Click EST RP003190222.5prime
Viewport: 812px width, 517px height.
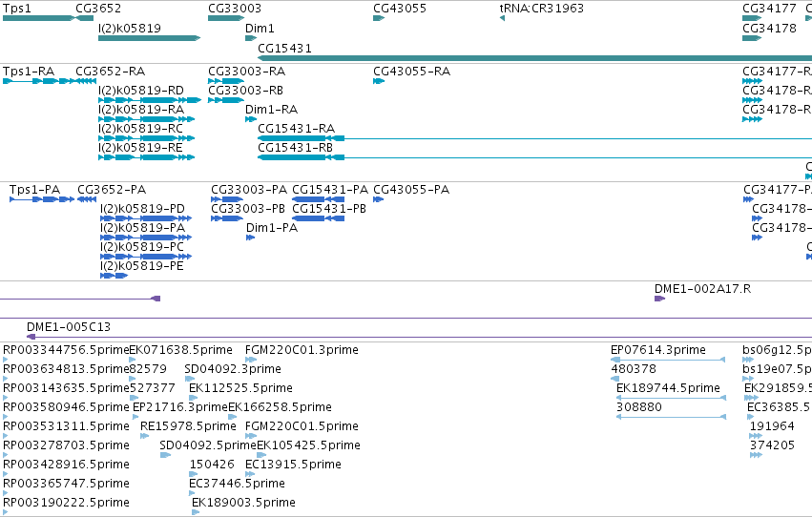[x=66, y=503]
